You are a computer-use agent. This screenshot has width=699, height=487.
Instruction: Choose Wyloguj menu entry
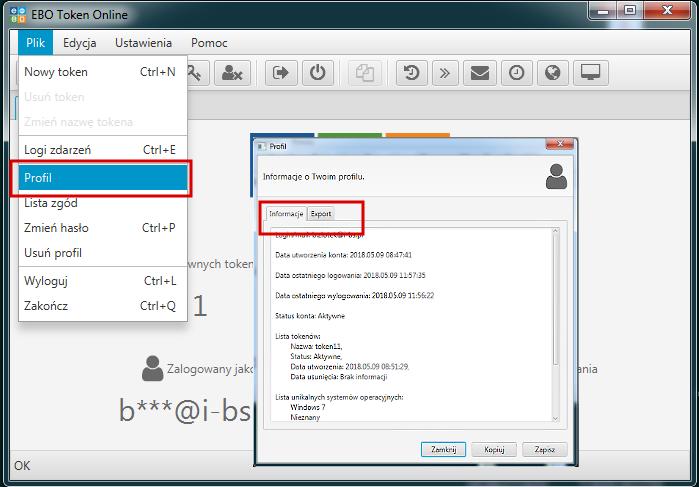(x=103, y=281)
